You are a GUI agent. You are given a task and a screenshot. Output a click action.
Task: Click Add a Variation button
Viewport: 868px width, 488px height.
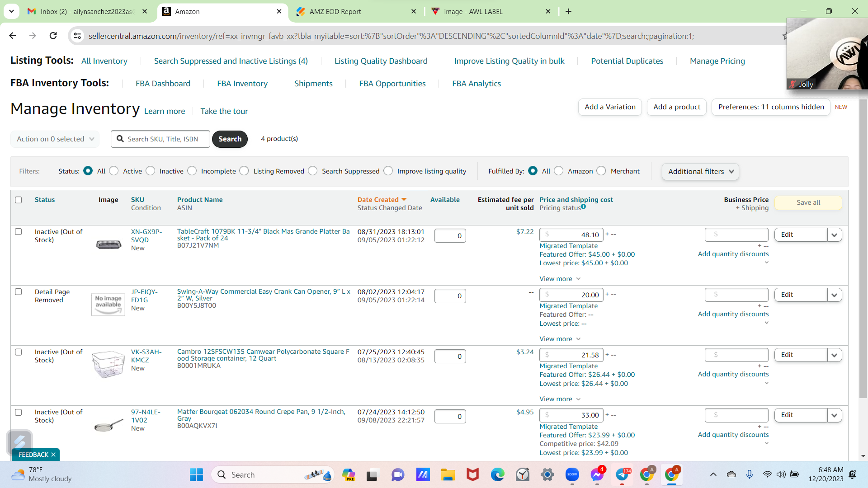(610, 107)
